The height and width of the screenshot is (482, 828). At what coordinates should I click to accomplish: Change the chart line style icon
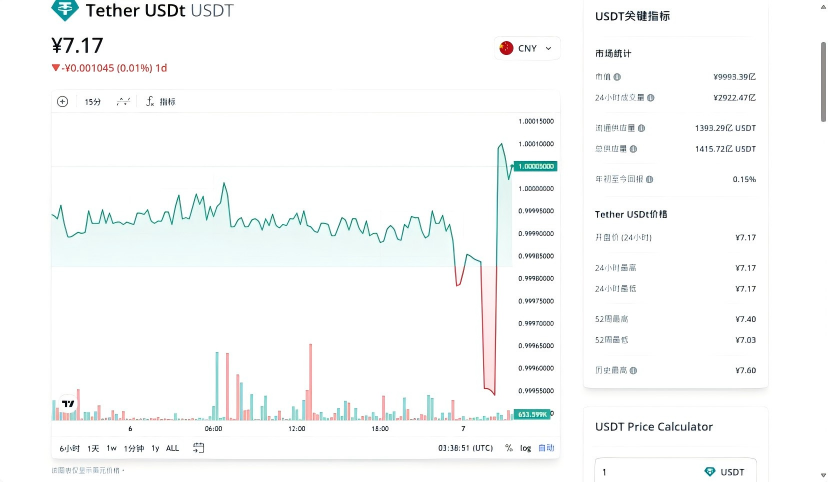click(x=123, y=101)
